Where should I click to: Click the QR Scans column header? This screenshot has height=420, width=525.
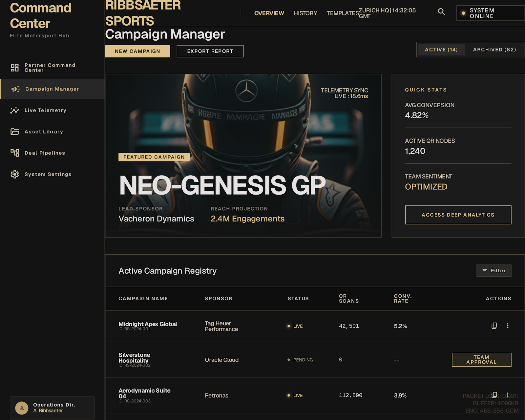[349, 299]
